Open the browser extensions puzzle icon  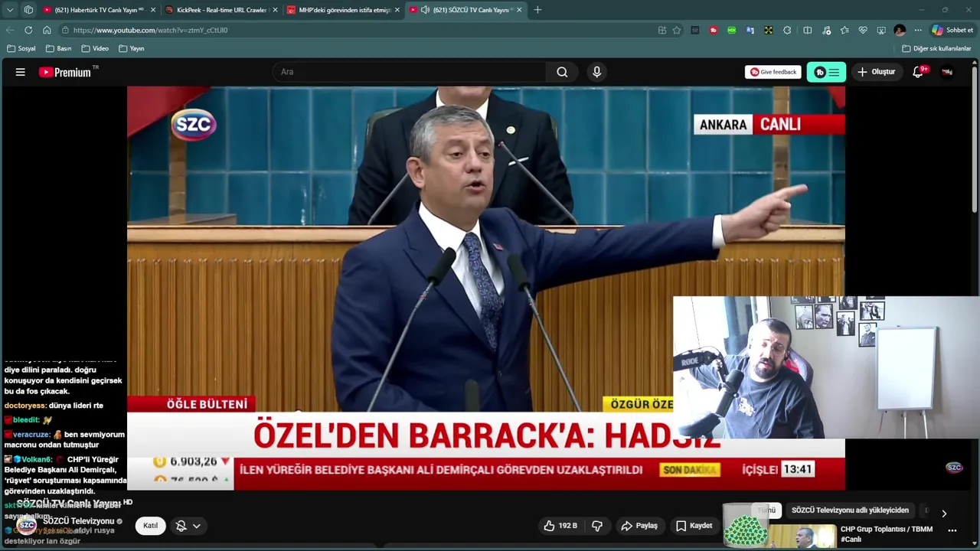point(787,30)
